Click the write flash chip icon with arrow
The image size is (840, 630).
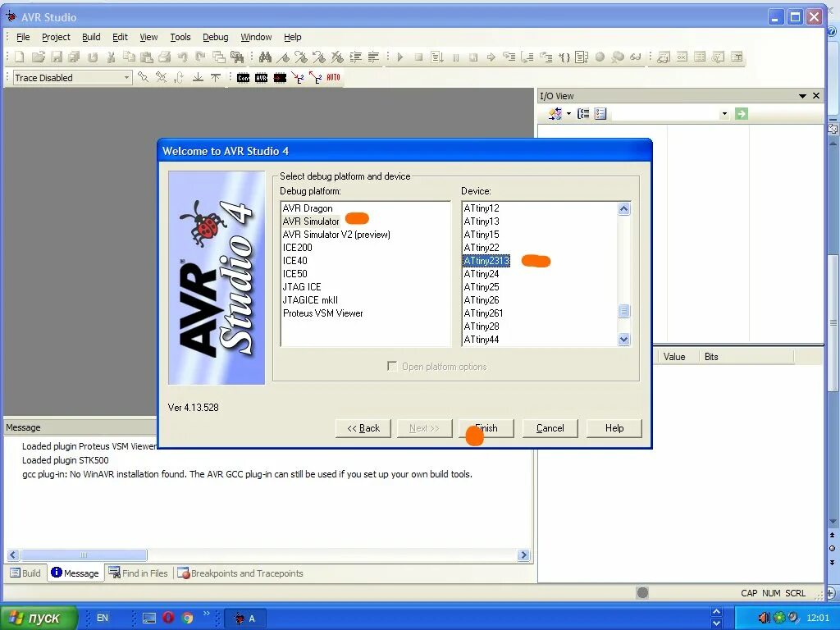[280, 78]
